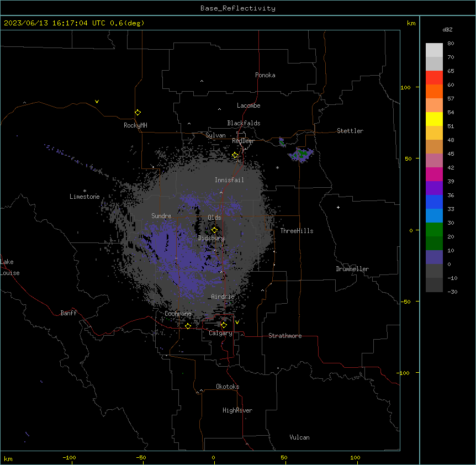Click the Limestone label
476x465 pixels.
(84, 197)
